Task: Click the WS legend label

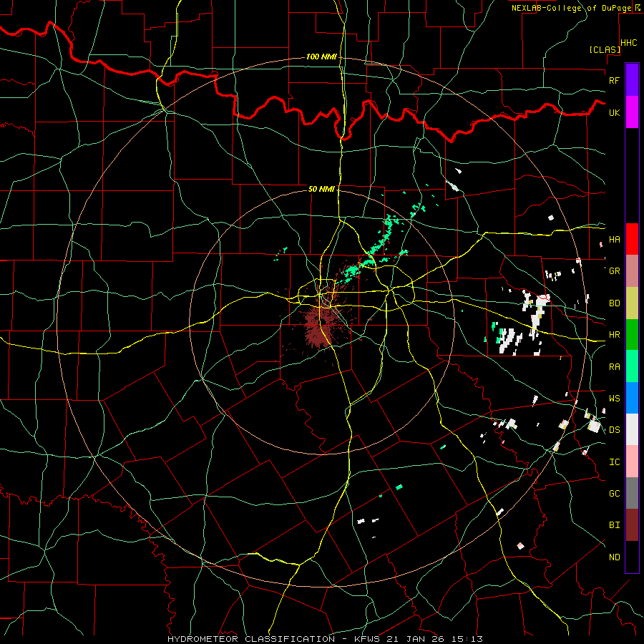Action: click(614, 398)
